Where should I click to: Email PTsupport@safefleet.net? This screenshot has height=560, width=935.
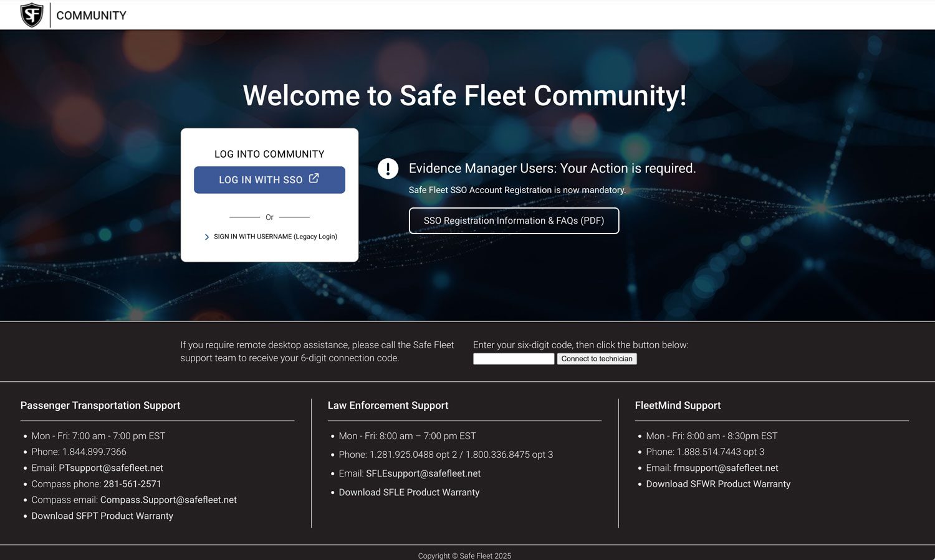click(x=111, y=468)
